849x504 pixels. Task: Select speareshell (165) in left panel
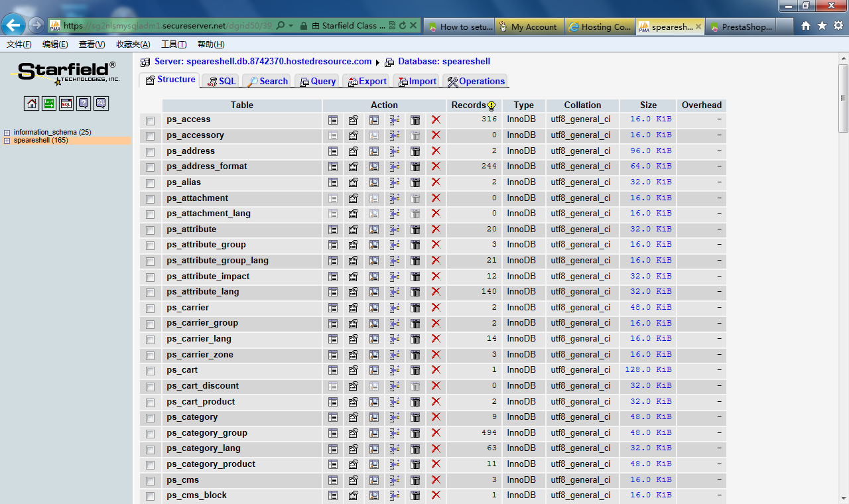[x=40, y=141]
